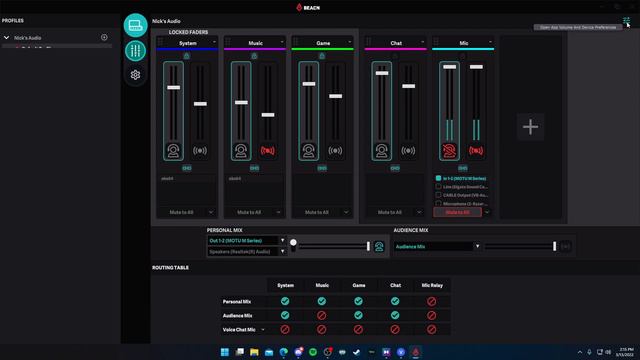640x360 pixels.
Task: Open the mixer faders round sidebar button
Action: pyautogui.click(x=136, y=51)
